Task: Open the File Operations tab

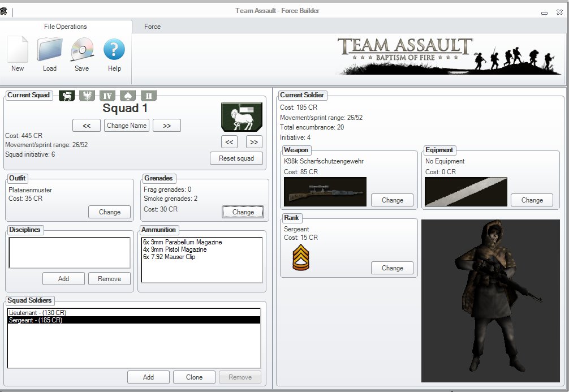Action: [67, 27]
